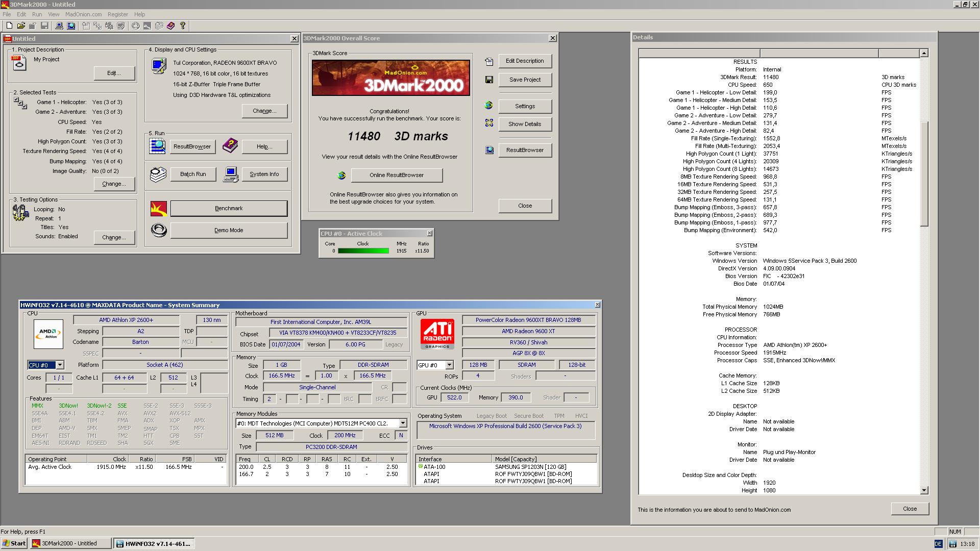Click the Save Project button
This screenshot has height=551, width=980.
[x=525, y=80]
